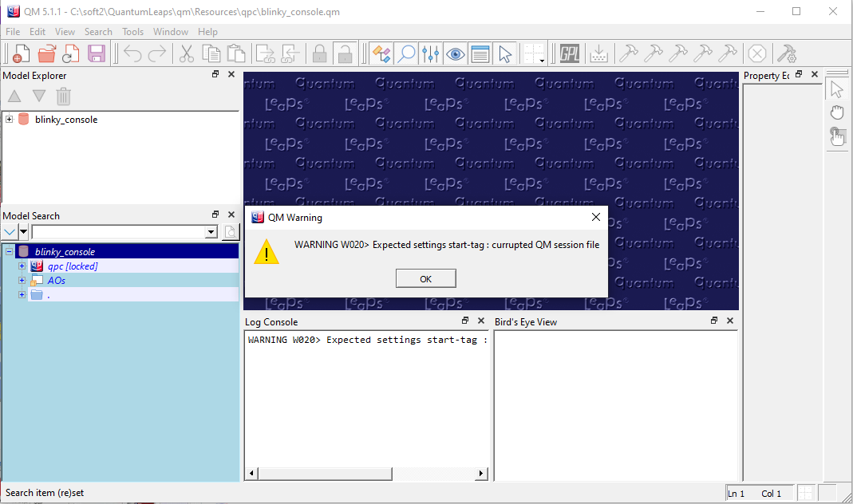The width and height of the screenshot is (853, 504).
Task: Toggle the Model Explorer diagram view button
Action: click(381, 53)
